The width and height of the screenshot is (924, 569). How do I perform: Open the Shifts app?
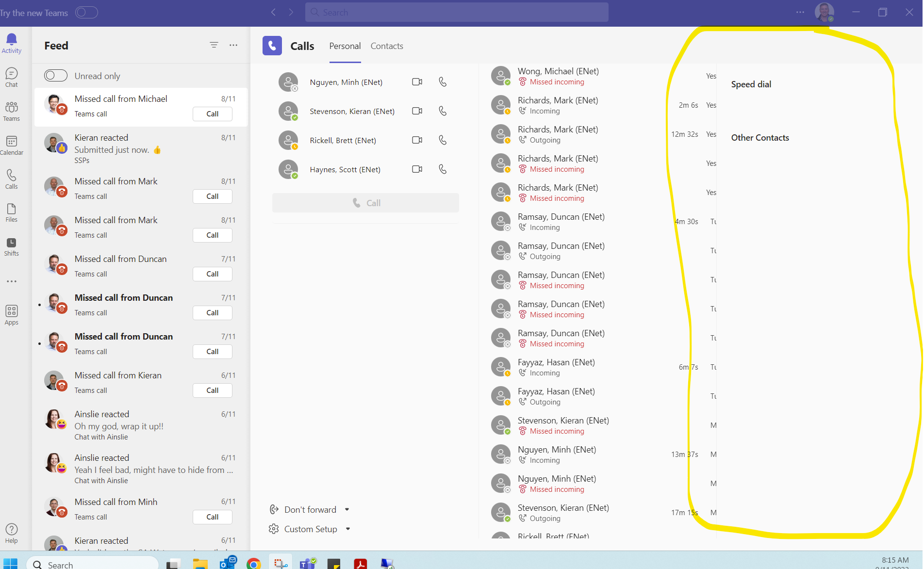tap(12, 247)
